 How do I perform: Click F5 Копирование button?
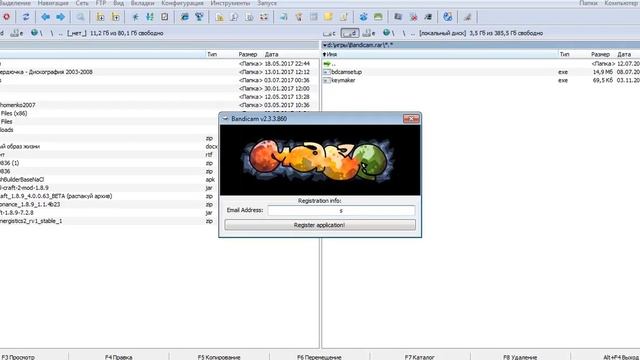[x=219, y=357]
